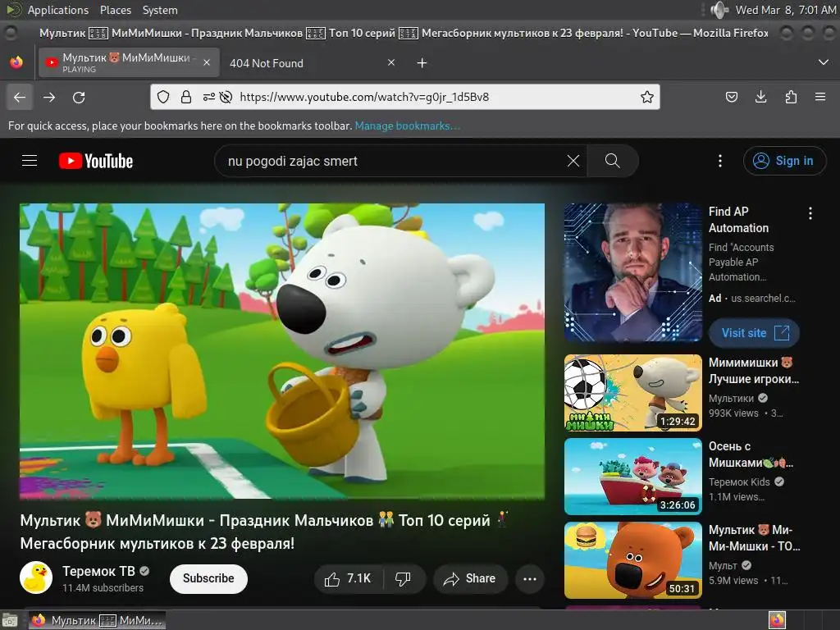Screen dimensions: 840x630
Task: Open site permissions icon in address bar
Action: [x=209, y=97]
